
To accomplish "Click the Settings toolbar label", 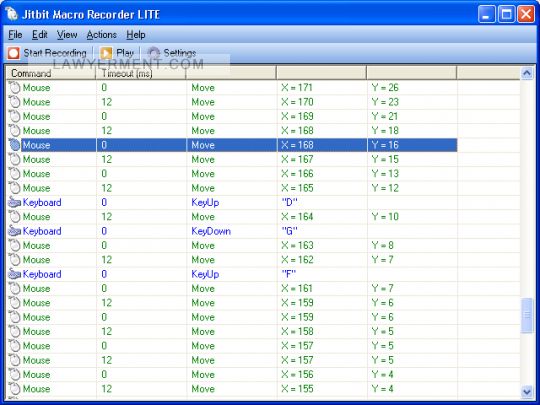I will tap(180, 53).
